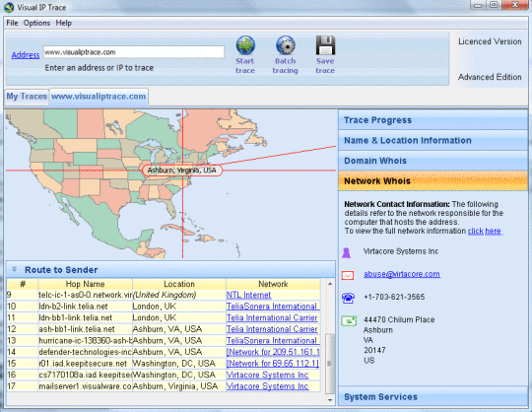The height and width of the screenshot is (412, 532).
Task: Click the Visual IP Trace title bar icon
Action: [x=9, y=7]
